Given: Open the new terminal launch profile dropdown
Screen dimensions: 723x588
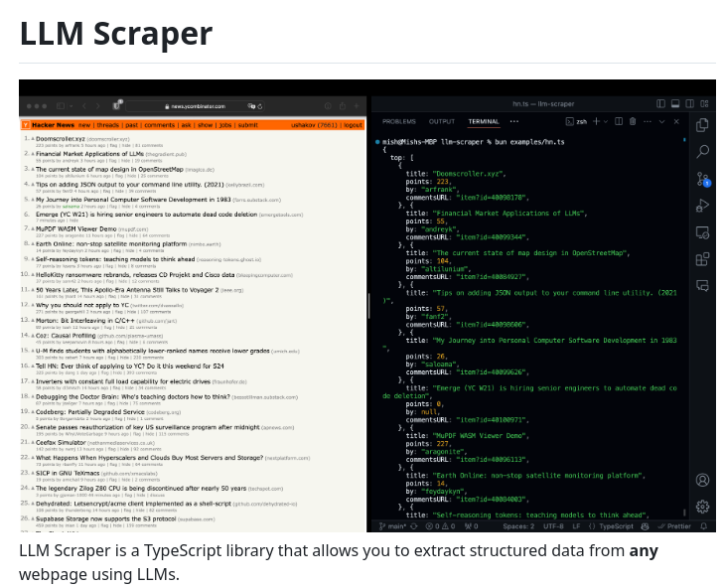Looking at the screenshot, I should click(608, 121).
